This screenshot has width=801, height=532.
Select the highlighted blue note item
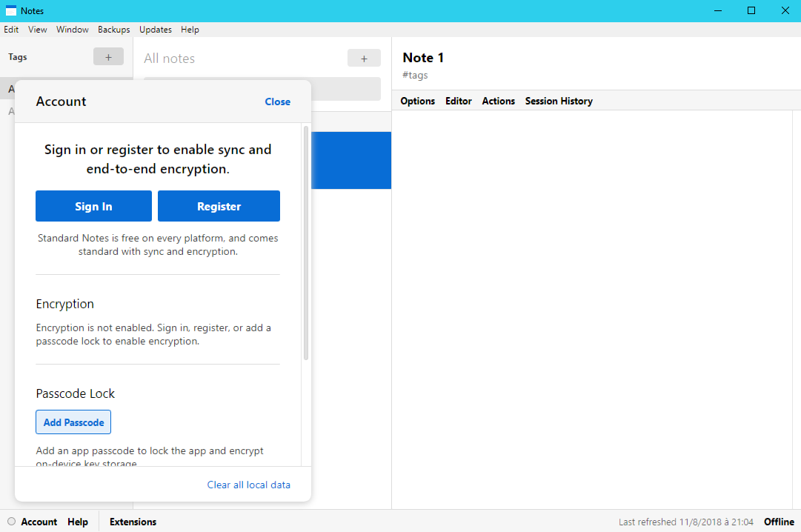pos(351,161)
